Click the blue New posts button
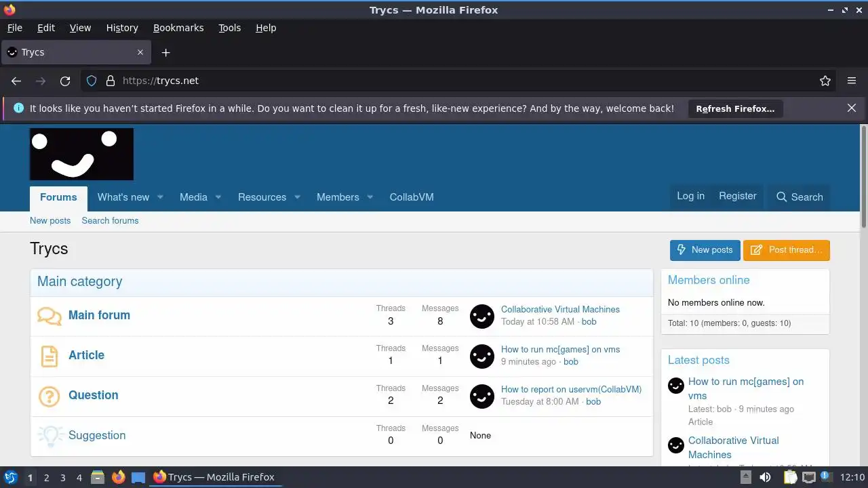Image resolution: width=868 pixels, height=488 pixels. [x=705, y=250]
